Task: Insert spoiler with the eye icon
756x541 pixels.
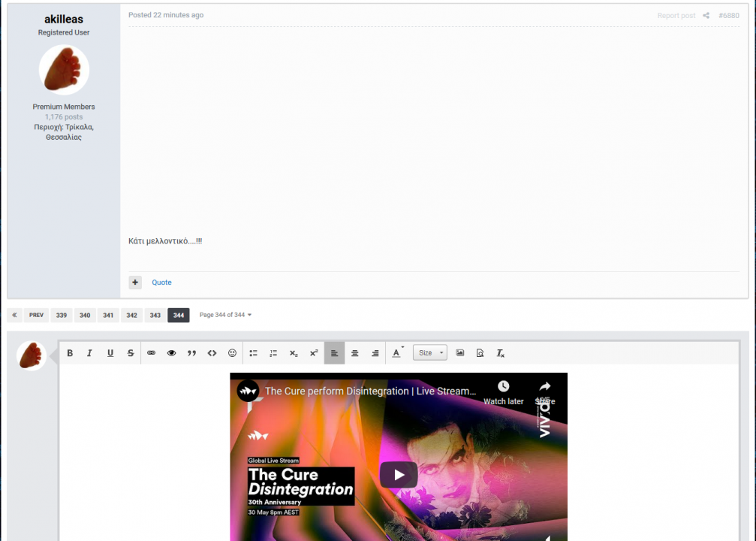Action: click(x=172, y=353)
